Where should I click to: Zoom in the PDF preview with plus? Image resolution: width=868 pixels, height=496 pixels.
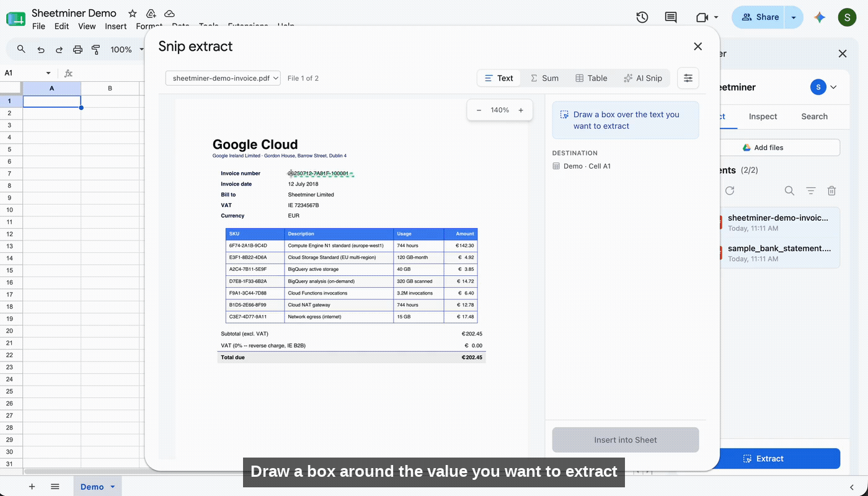coord(521,110)
